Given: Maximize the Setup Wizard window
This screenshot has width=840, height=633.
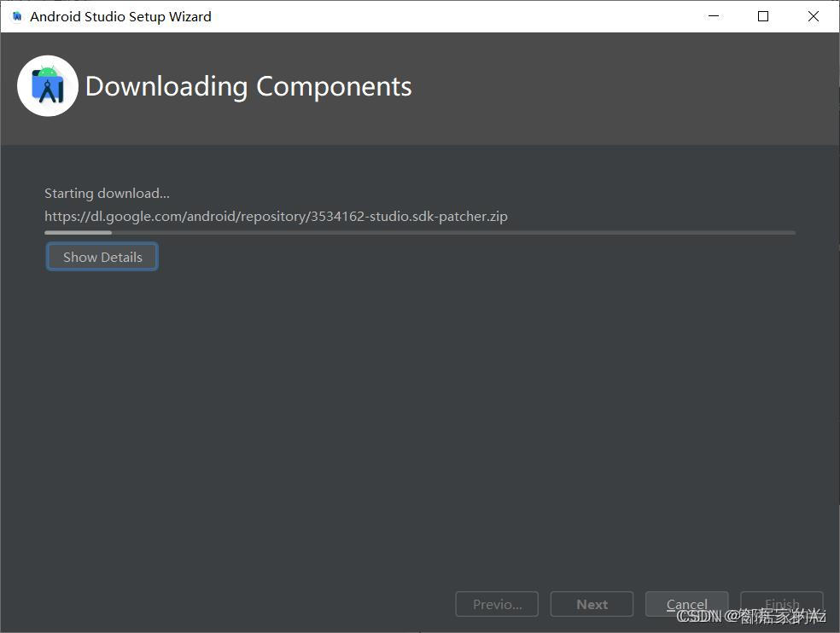Looking at the screenshot, I should coord(763,16).
